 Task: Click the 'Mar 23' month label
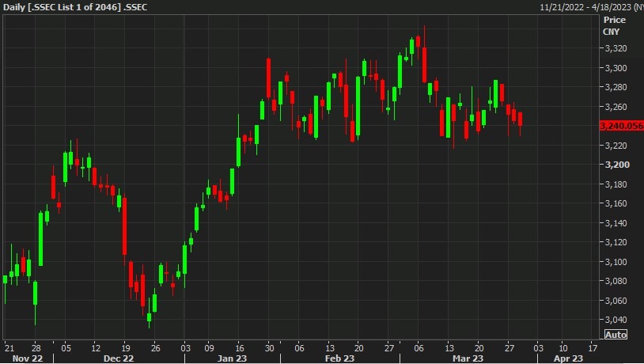(x=468, y=358)
